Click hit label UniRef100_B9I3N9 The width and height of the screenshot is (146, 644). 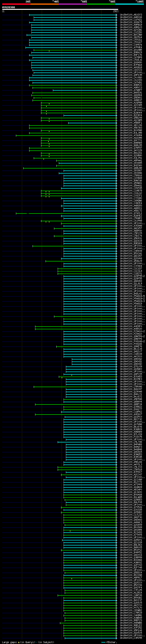pos(131,35)
